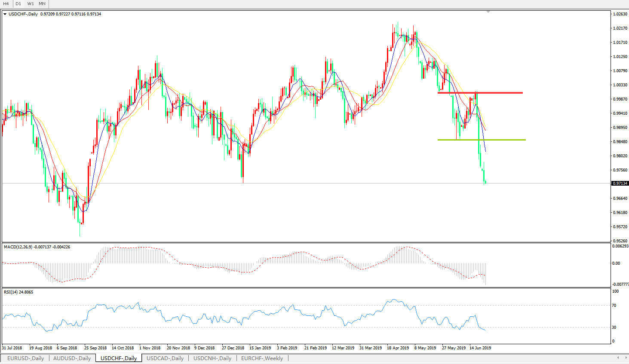The width and height of the screenshot is (629, 364).
Task: Switch to the USDCAD-,Daily chart tab
Action: click(165, 358)
